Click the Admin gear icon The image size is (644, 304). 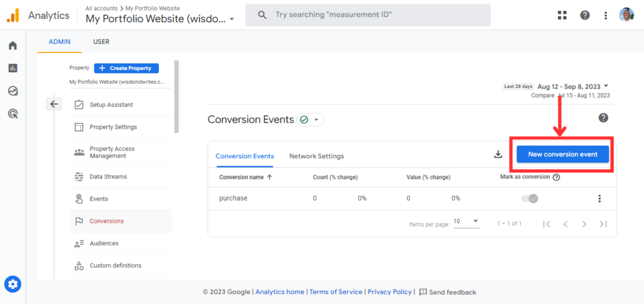[x=13, y=284]
